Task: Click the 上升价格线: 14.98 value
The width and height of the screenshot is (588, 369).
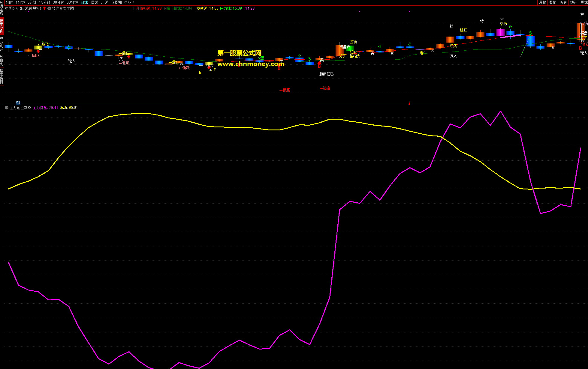Action: coord(147,8)
